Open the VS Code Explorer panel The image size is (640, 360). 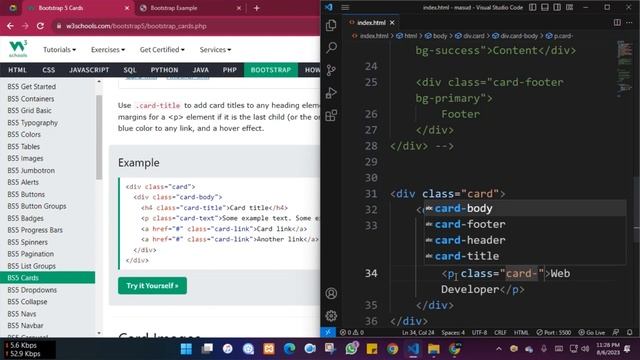331,25
